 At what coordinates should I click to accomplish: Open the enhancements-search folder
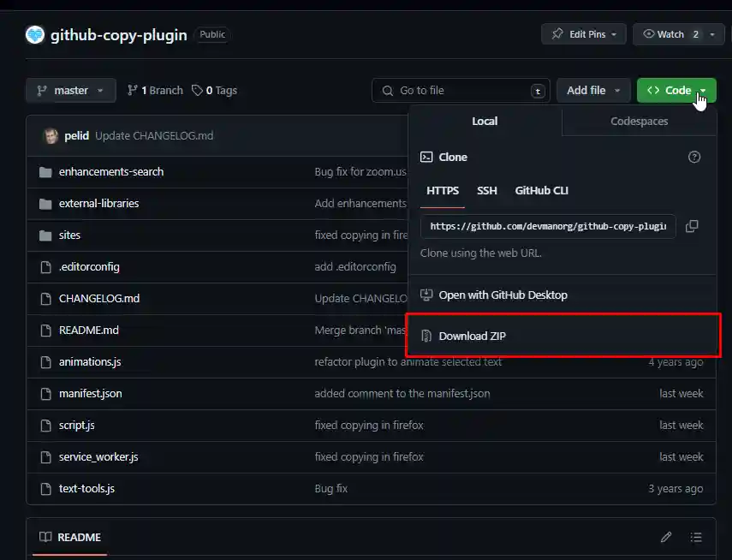(x=111, y=171)
